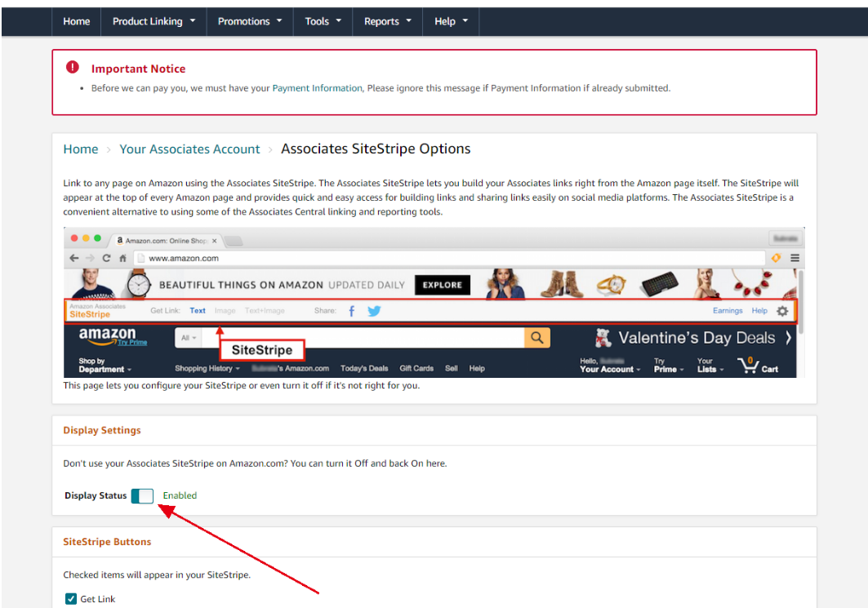This screenshot has height=608, width=868.
Task: Uncheck the Get Link checkbox
Action: 71,599
